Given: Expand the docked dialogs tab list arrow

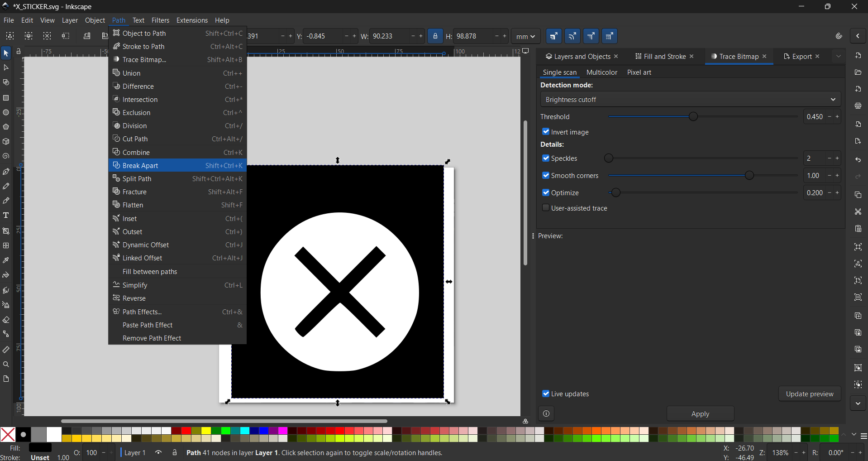Looking at the screenshot, I should [x=839, y=57].
